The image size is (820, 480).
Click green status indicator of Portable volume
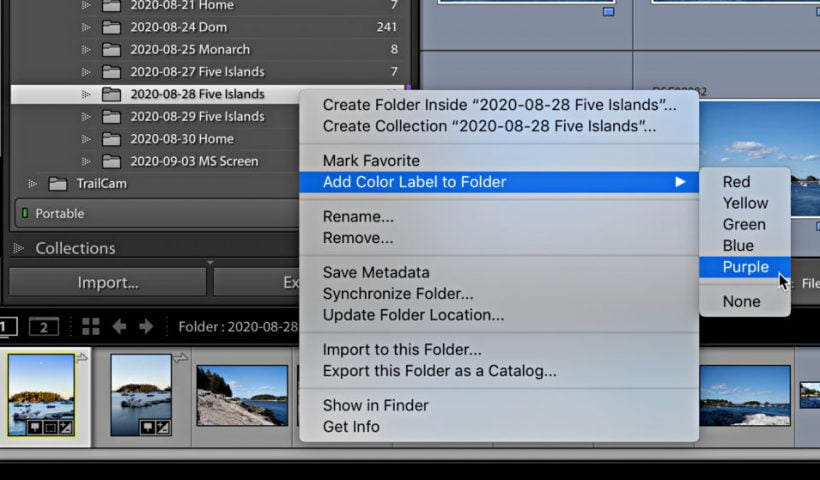[x=24, y=213]
